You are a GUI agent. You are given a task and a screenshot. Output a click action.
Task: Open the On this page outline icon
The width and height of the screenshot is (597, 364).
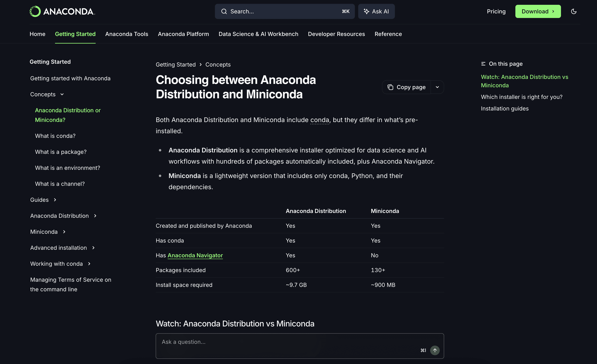(483, 63)
